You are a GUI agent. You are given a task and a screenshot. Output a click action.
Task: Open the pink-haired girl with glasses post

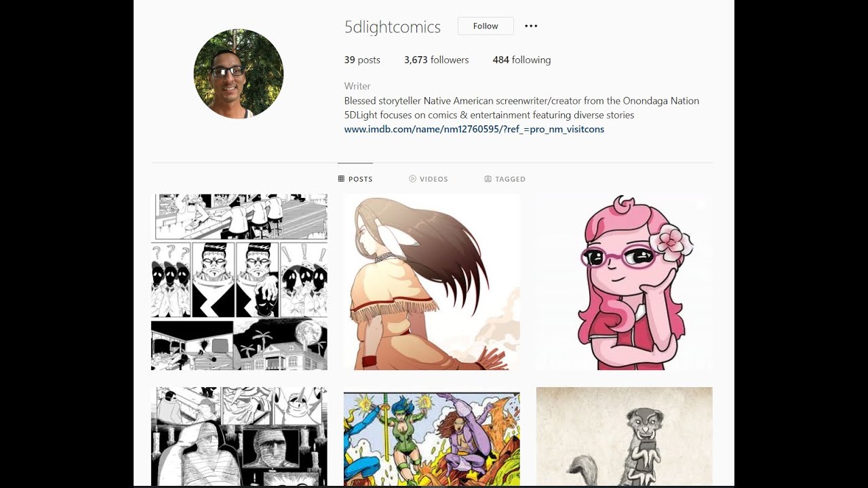click(x=625, y=282)
